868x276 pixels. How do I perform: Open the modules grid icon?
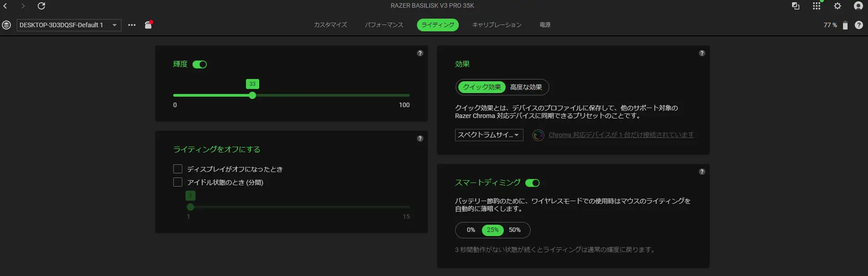coord(817,6)
